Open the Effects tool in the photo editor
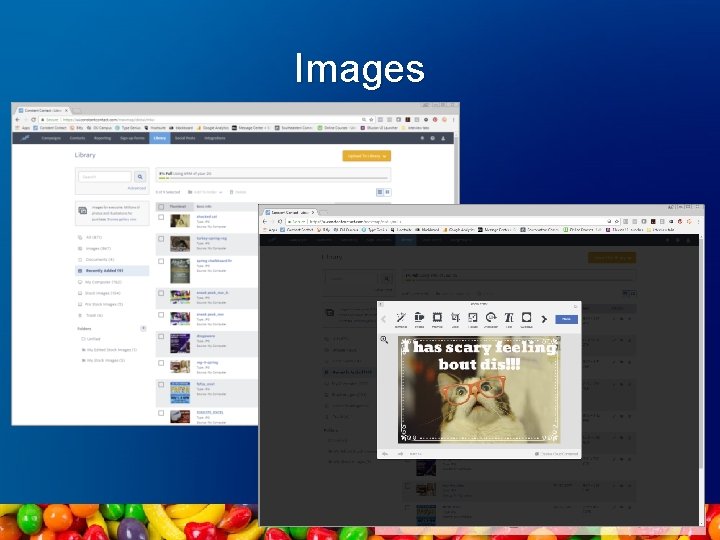720x540 pixels. coord(419,320)
